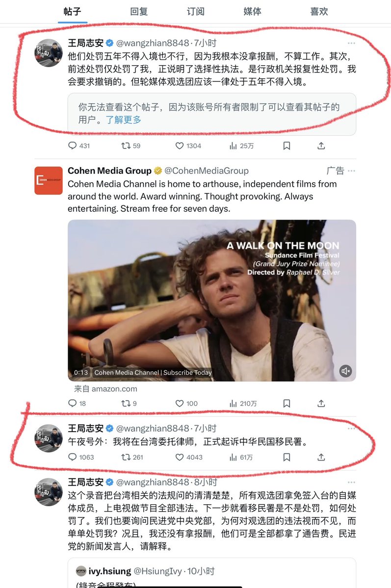Open more options on the first post
Screen dimensions: 391x588
pos(351,43)
